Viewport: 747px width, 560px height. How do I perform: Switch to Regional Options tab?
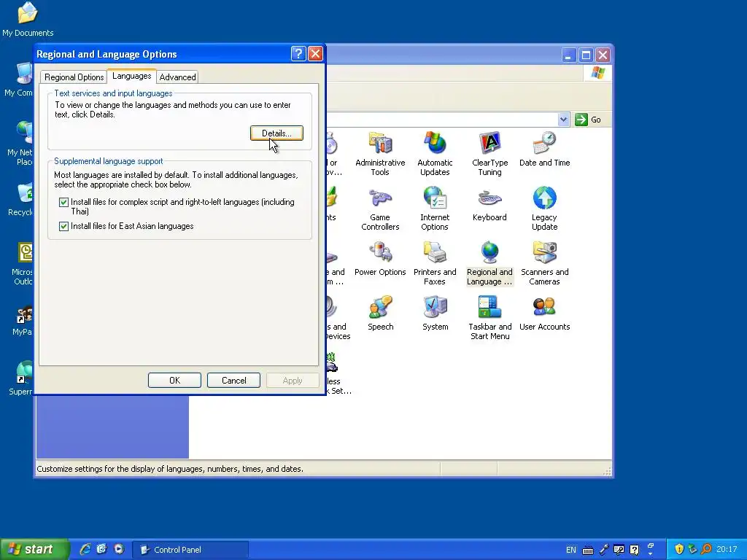click(x=74, y=77)
